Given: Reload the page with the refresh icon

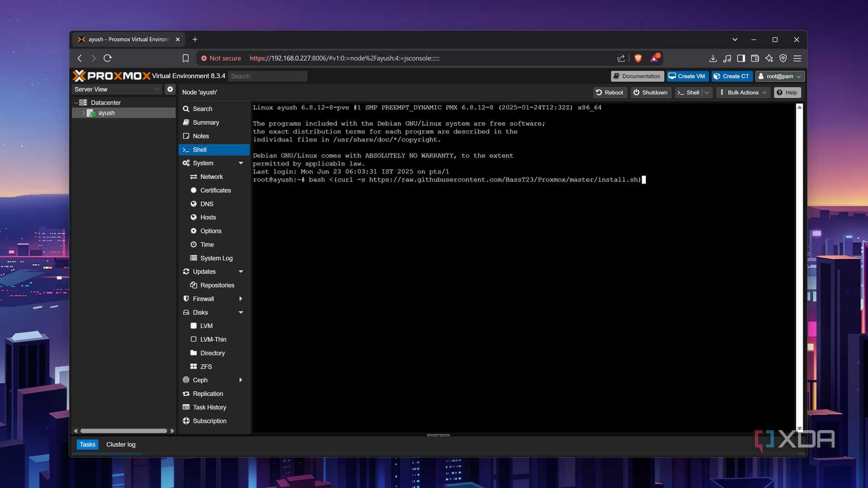Looking at the screenshot, I should (x=107, y=58).
